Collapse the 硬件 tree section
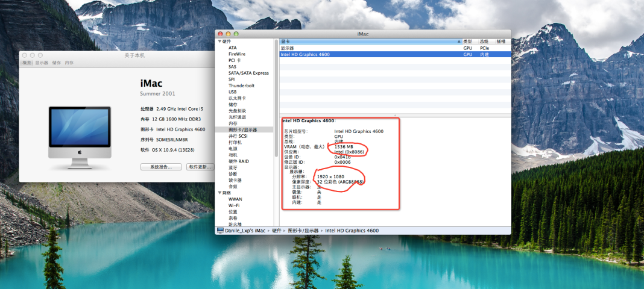The width and height of the screenshot is (644, 289). [219, 42]
